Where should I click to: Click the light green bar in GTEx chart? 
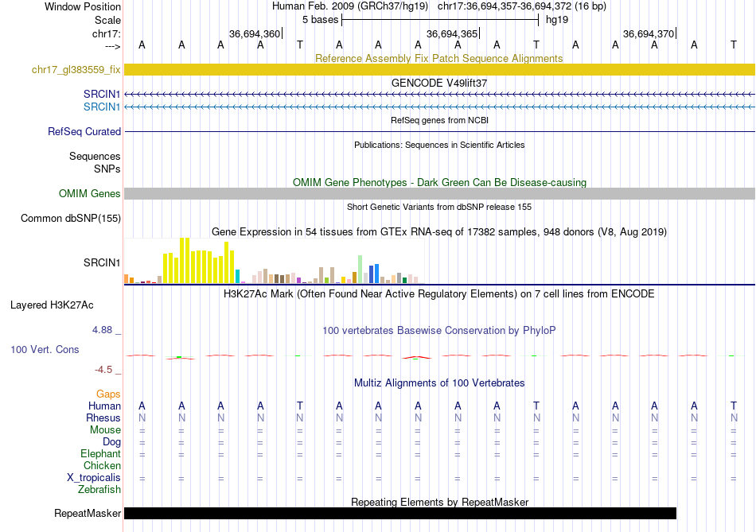click(360, 269)
